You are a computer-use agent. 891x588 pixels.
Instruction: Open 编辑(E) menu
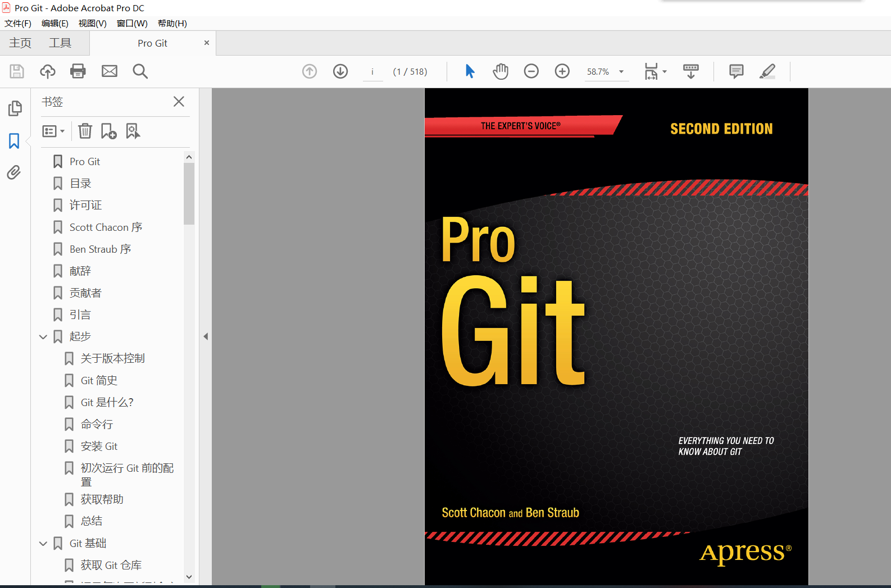[x=55, y=23]
